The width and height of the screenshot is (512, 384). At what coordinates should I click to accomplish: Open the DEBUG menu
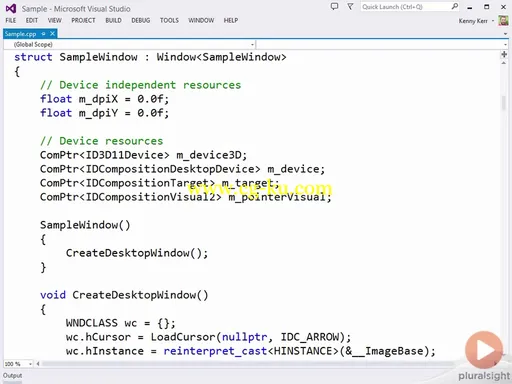[141, 21]
